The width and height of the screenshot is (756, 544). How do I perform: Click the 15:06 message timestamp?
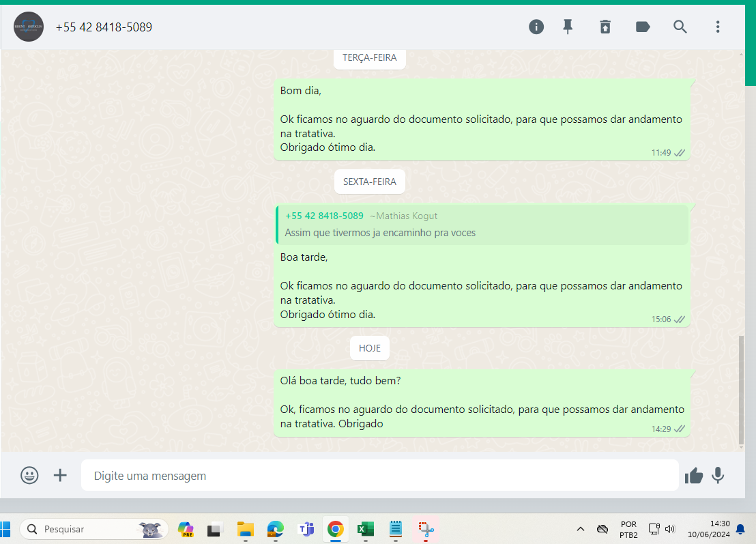pos(661,319)
